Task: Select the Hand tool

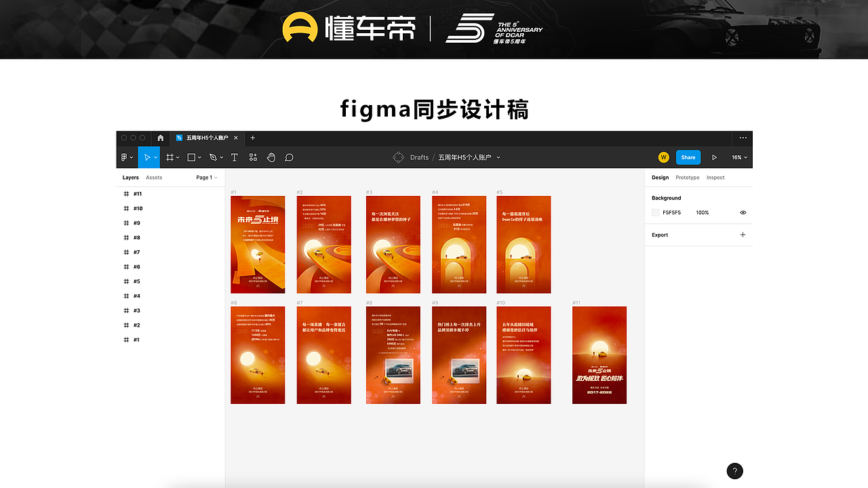Action: coord(271,157)
